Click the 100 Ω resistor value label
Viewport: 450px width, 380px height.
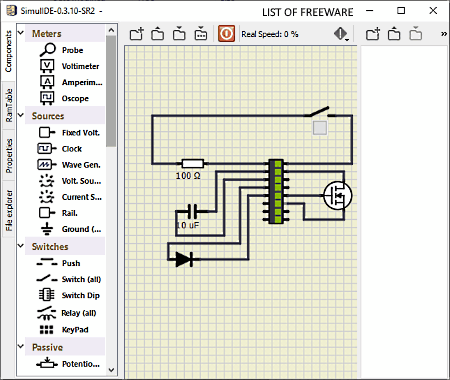tap(188, 176)
